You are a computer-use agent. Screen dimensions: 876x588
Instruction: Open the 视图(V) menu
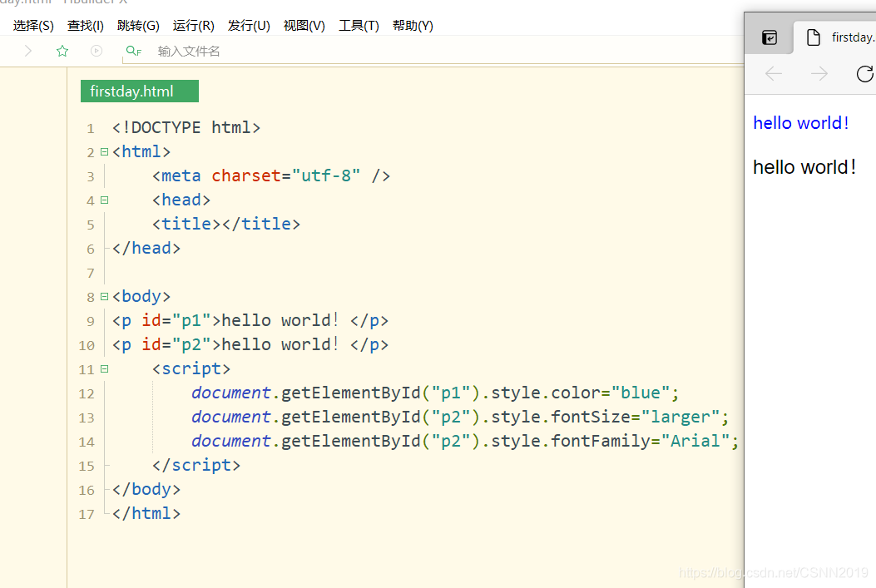point(304,26)
